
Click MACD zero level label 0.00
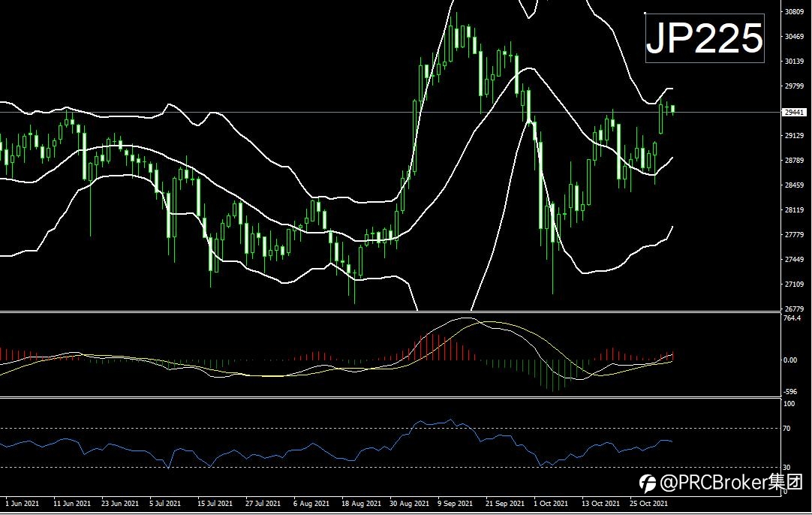point(790,360)
